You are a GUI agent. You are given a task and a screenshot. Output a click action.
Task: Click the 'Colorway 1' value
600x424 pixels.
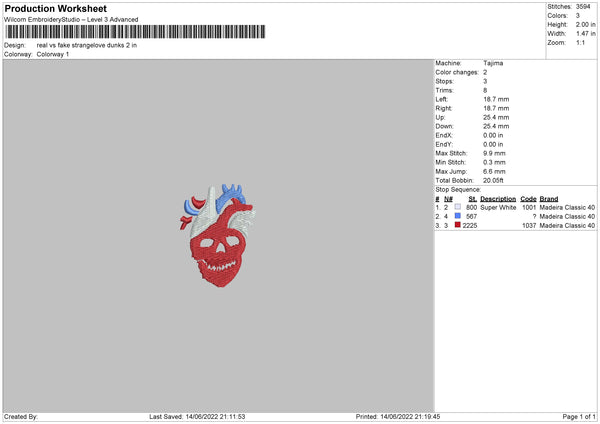[53, 54]
